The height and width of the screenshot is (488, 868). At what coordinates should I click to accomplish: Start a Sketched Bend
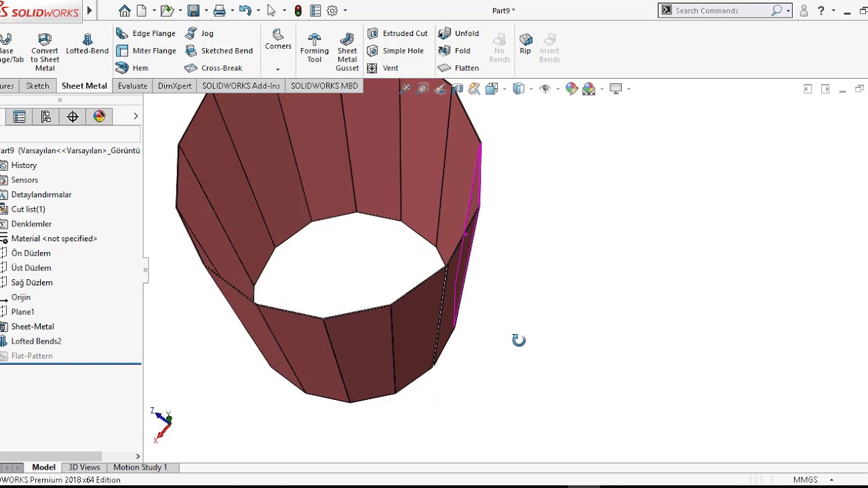coord(218,51)
